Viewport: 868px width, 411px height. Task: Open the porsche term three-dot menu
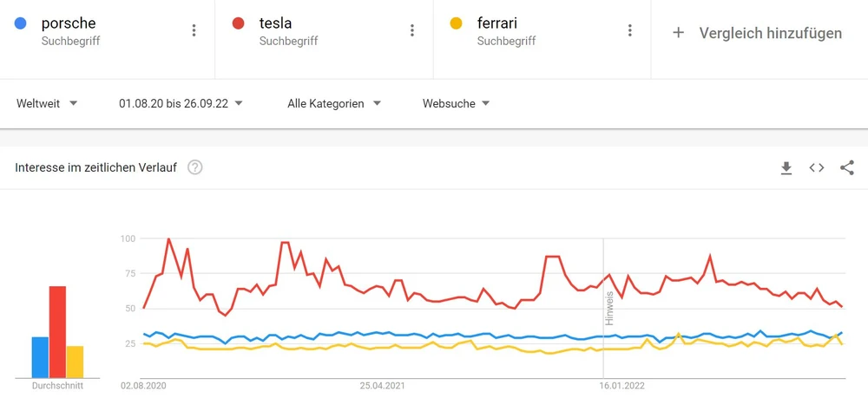tap(194, 31)
